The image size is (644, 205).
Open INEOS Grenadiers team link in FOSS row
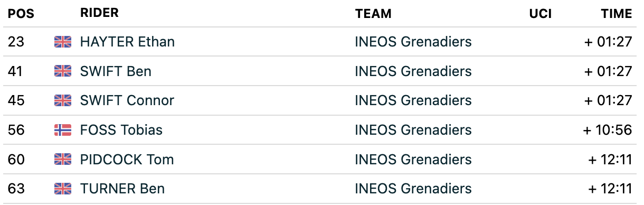pyautogui.click(x=413, y=130)
